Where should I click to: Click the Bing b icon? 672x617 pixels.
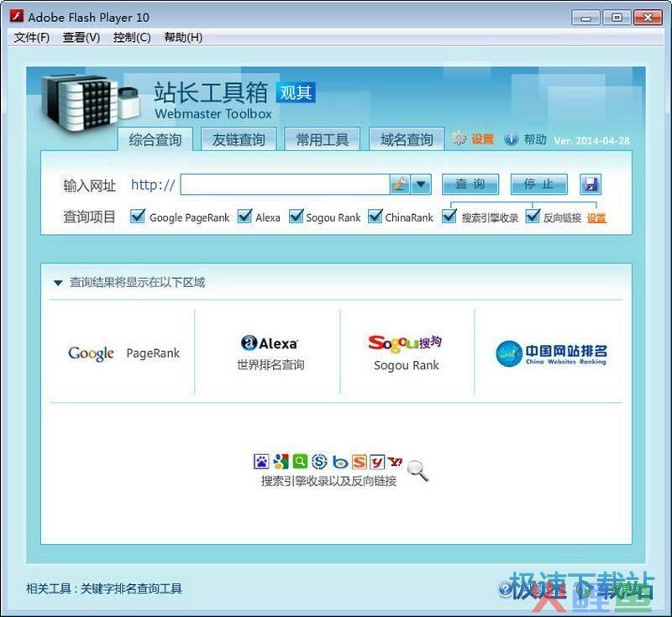pos(340,462)
